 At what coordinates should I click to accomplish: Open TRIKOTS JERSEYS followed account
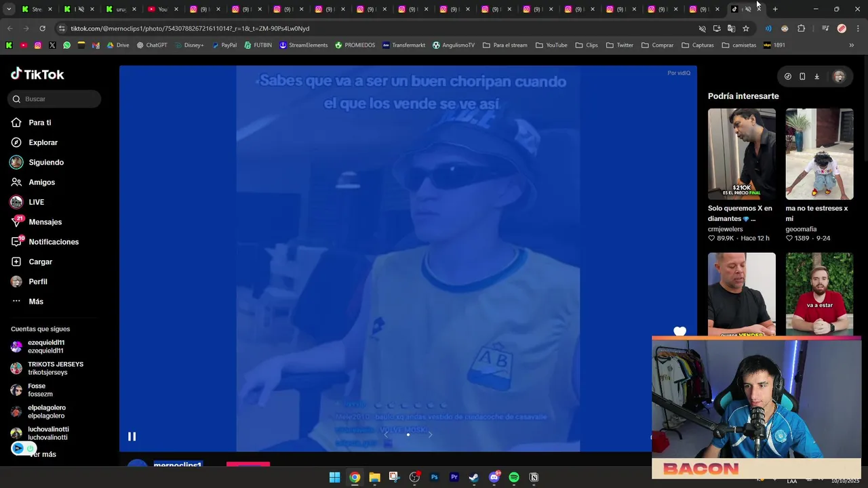coord(47,368)
